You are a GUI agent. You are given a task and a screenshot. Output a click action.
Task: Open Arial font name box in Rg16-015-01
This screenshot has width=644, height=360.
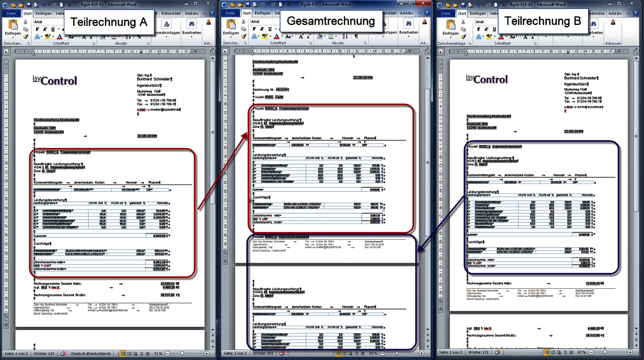click(x=49, y=22)
